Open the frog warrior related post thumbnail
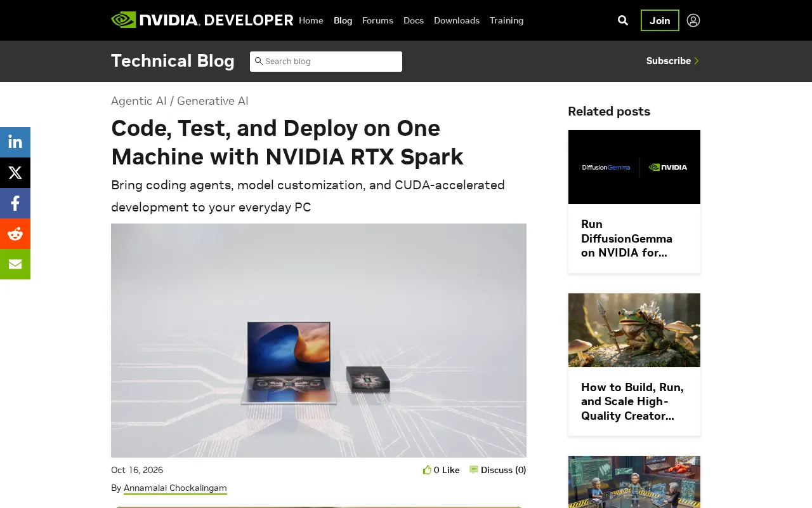Screen dimensions: 812x508 coord(634,330)
